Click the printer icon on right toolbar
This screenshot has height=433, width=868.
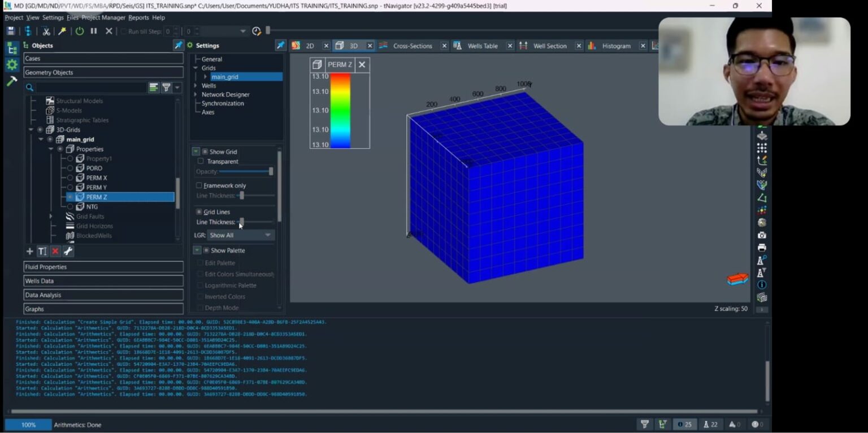point(762,248)
